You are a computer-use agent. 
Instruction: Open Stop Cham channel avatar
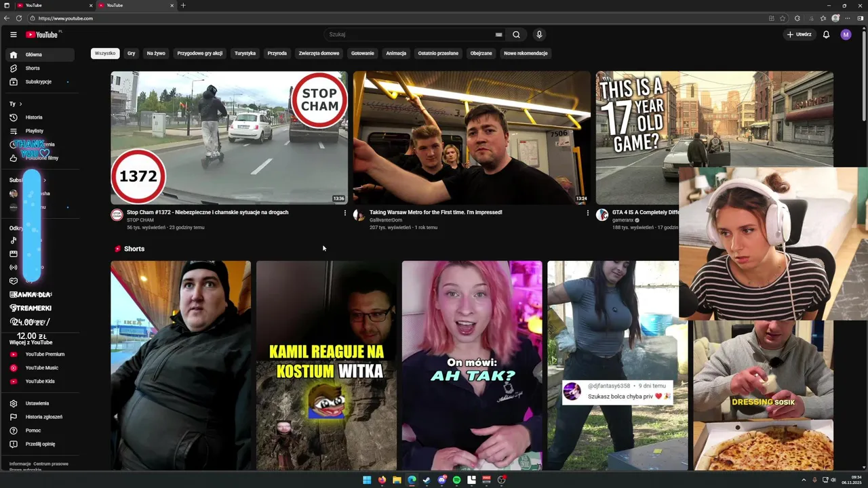pos(117,215)
